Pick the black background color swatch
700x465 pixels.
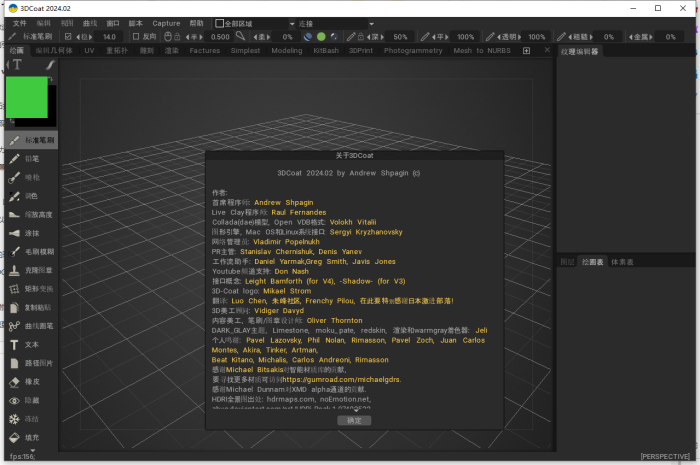(x=52, y=107)
